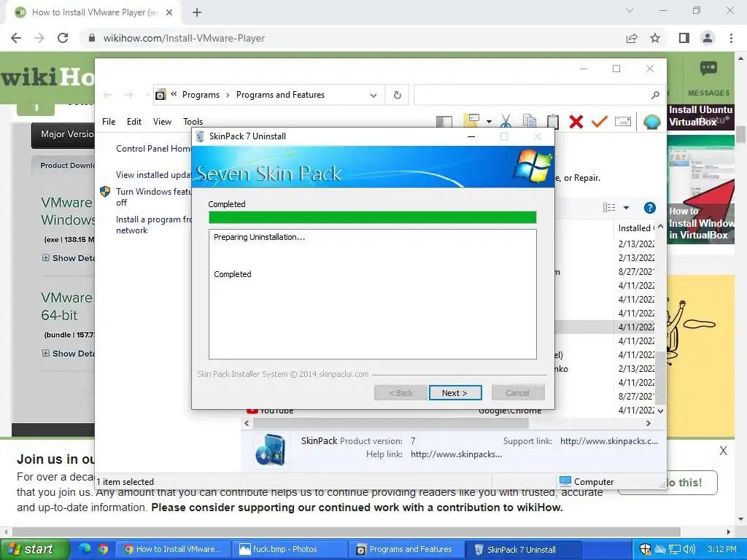Click the Installed On column header
Viewport: 747px width, 560px height.
[x=635, y=228]
